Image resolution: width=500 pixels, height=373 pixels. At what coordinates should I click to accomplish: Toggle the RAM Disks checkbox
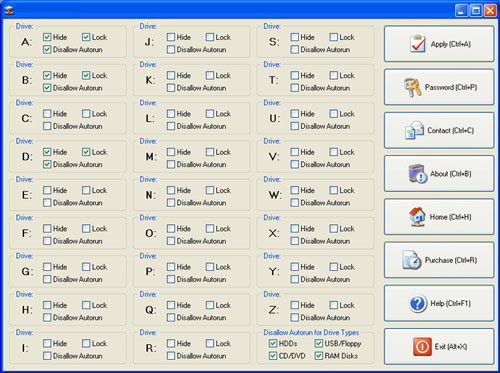(x=319, y=356)
